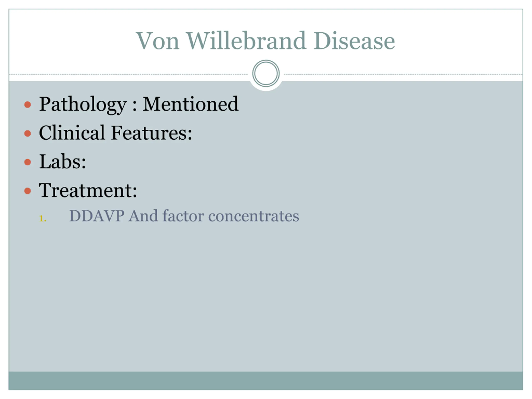Viewport: 532px width, 399px height.
Task: Click the dashed line right of circle
Action: point(403,74)
